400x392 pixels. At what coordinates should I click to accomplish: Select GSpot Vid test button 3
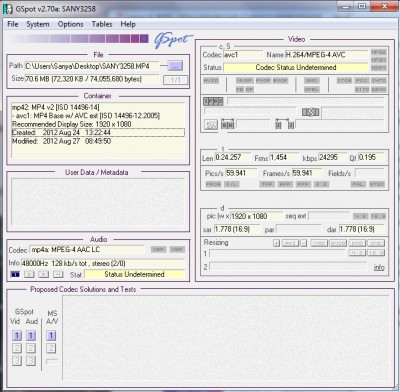(x=17, y=360)
